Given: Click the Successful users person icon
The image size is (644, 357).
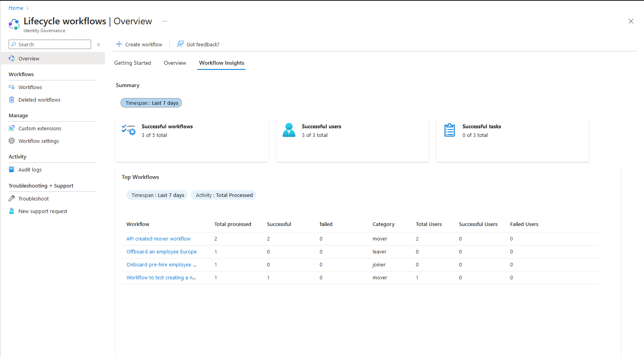Looking at the screenshot, I should point(289,130).
